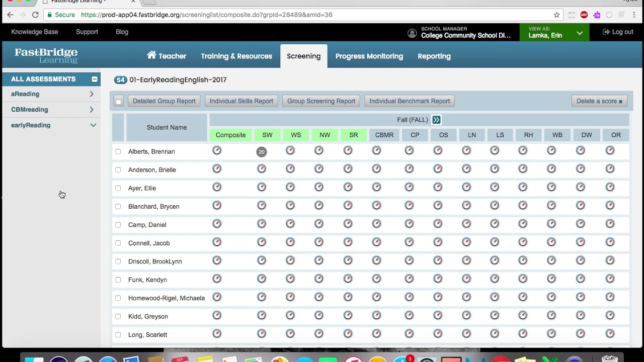Image resolution: width=644 pixels, height=362 pixels.
Task: Click the School Manager user avatar icon
Action: point(412,33)
